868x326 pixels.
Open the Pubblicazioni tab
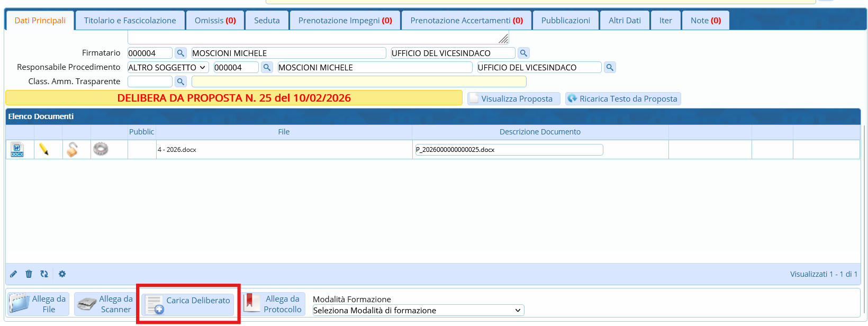[x=565, y=21]
